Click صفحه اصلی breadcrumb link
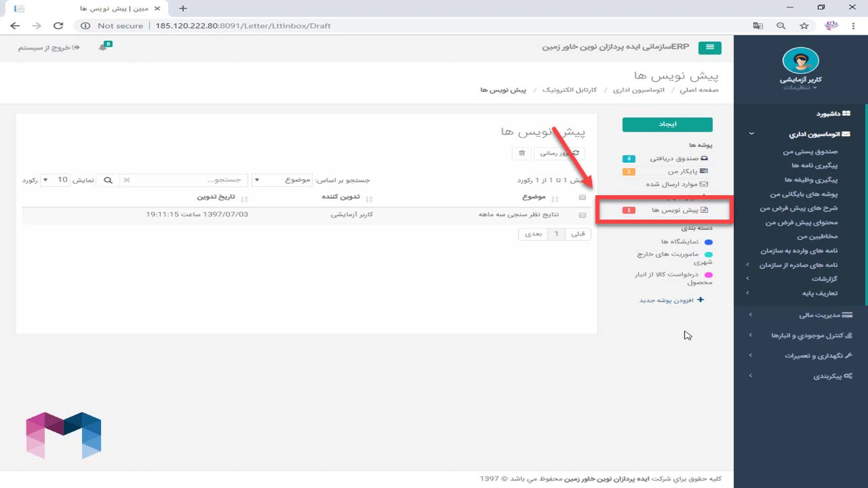This screenshot has width=868, height=488. click(699, 89)
